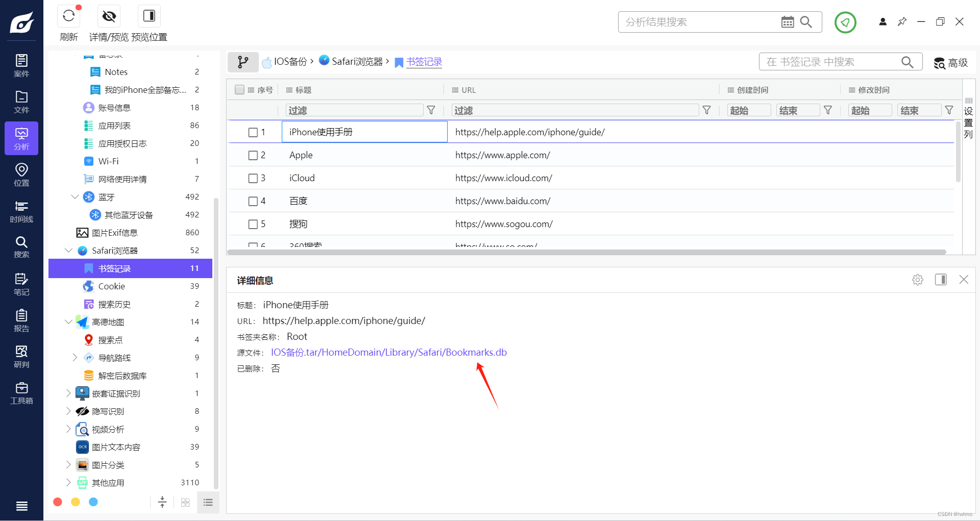Open the Case (案件) sidebar section

tap(21, 66)
